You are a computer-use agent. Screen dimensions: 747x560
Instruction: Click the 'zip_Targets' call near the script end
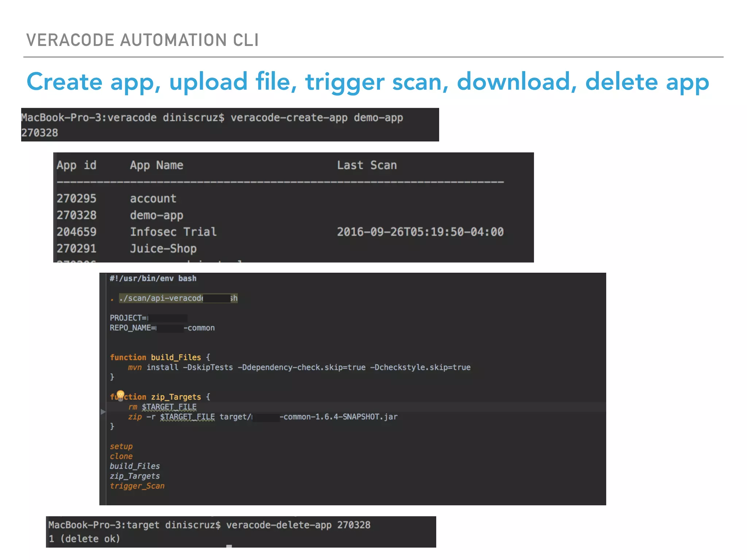[x=135, y=476]
